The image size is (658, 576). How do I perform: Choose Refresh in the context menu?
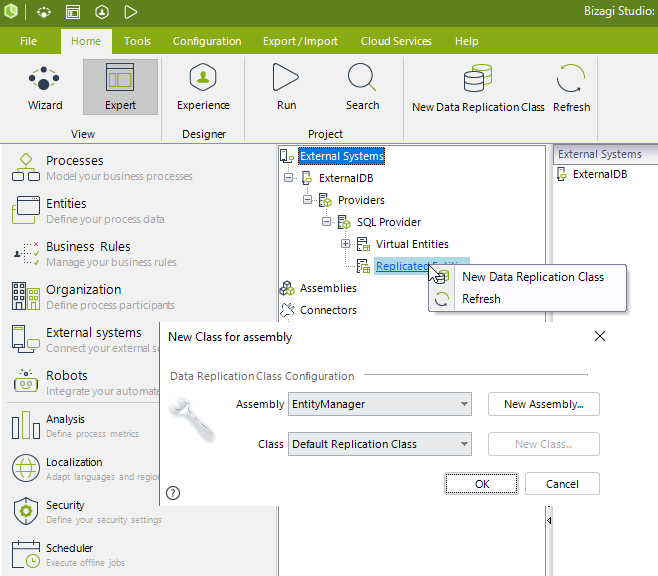pyautogui.click(x=527, y=299)
